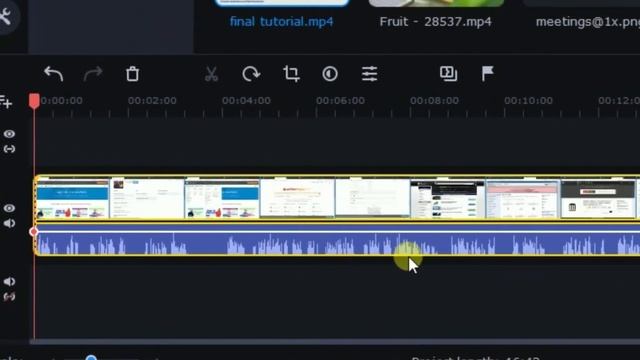The image size is (640, 360).
Task: Delete the selected clip with the trash icon
Action: click(x=132, y=74)
